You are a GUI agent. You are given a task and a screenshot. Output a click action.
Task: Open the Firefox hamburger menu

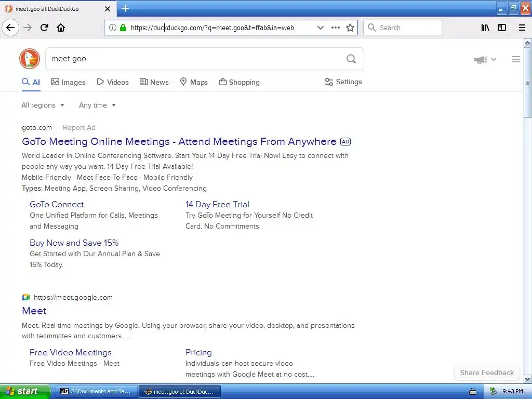click(522, 28)
